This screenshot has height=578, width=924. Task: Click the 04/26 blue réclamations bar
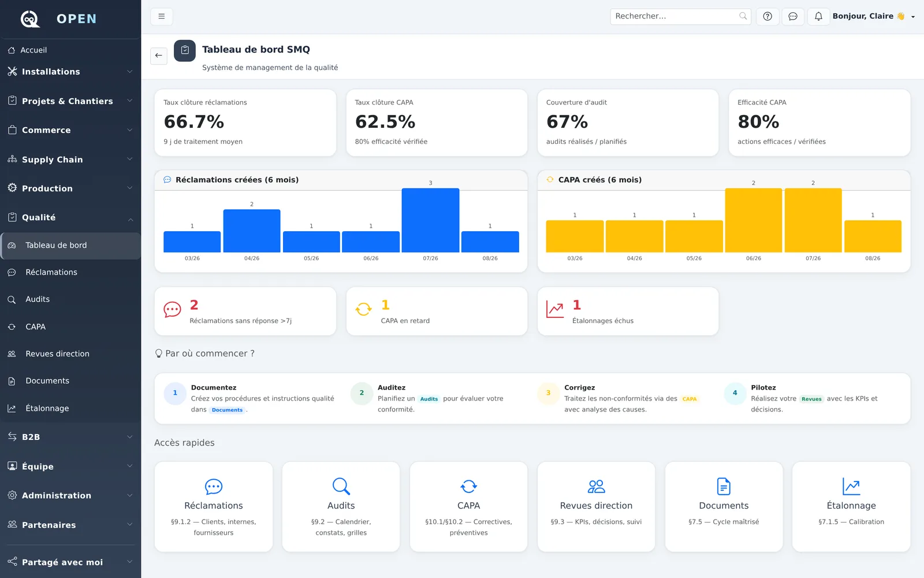pos(252,231)
